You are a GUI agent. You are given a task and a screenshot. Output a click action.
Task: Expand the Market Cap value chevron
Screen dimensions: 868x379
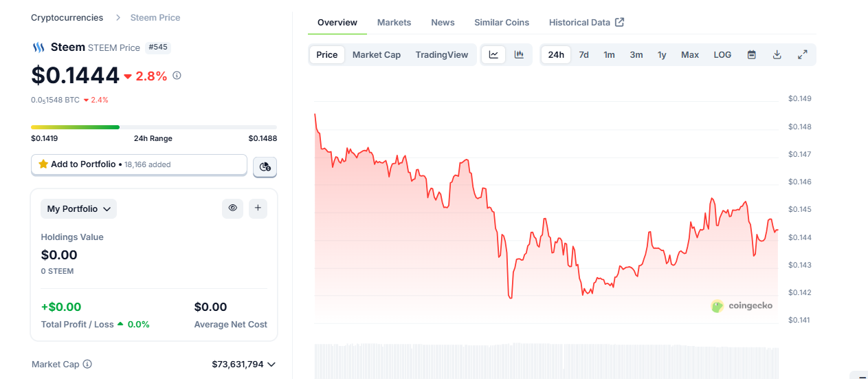coord(271,365)
